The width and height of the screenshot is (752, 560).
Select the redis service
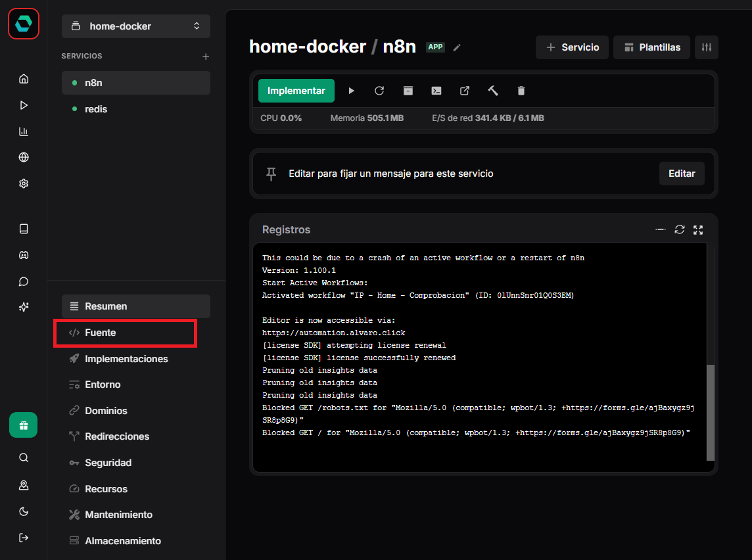pos(135,109)
